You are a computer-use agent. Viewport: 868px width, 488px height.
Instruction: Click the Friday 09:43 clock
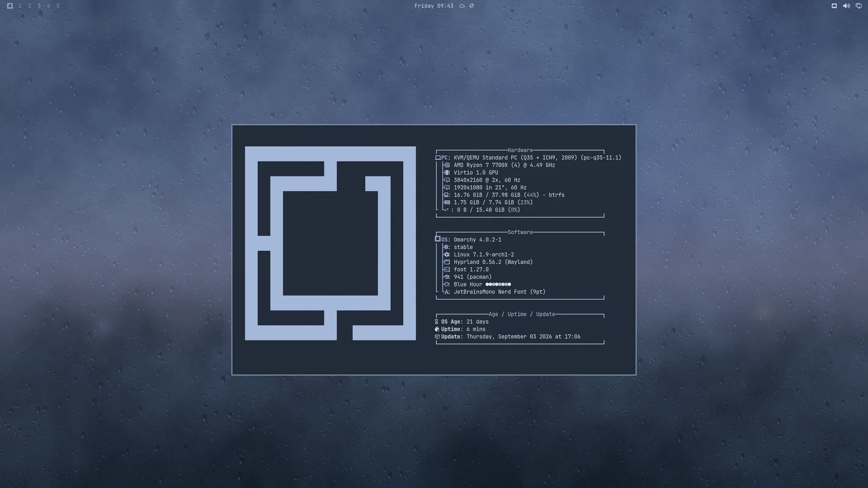pos(434,6)
